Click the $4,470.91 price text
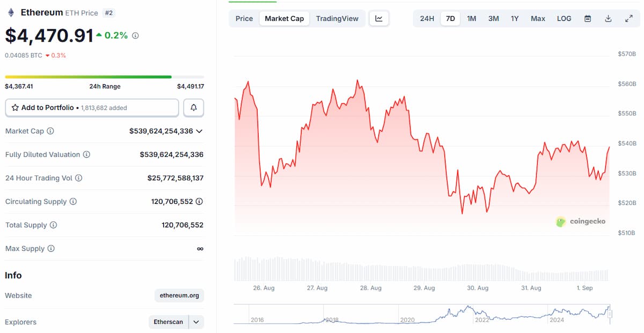644x333 pixels. click(x=49, y=35)
